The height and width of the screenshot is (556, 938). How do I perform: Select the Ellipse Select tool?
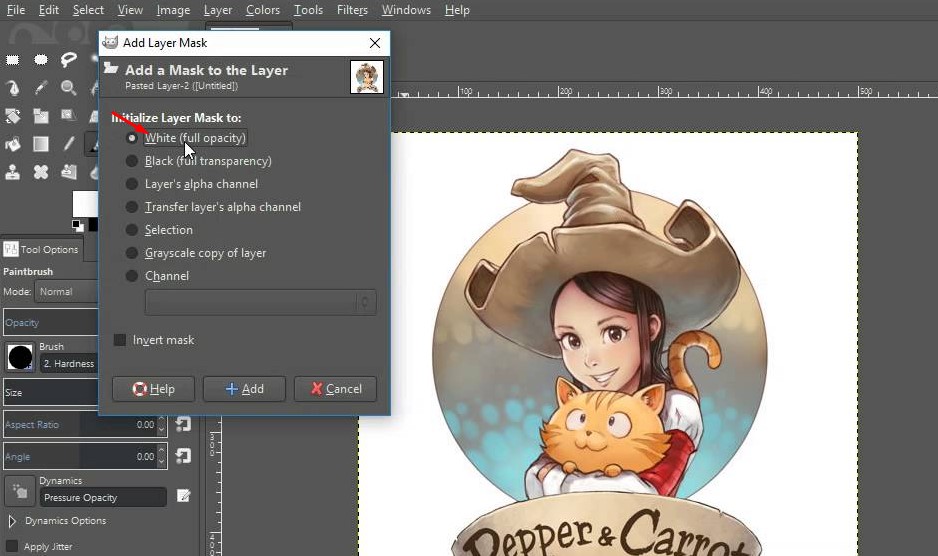coord(41,59)
